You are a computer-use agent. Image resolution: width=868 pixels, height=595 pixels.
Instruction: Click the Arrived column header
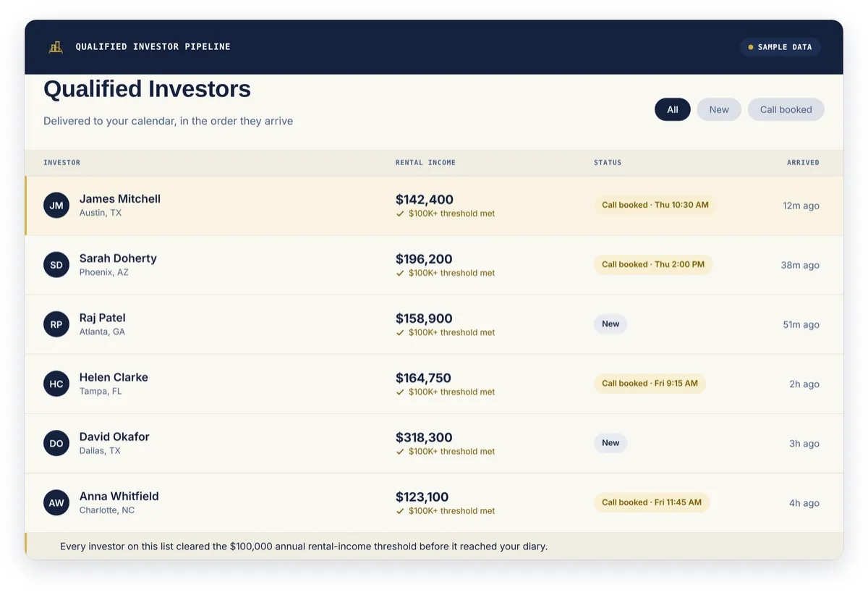coord(803,162)
